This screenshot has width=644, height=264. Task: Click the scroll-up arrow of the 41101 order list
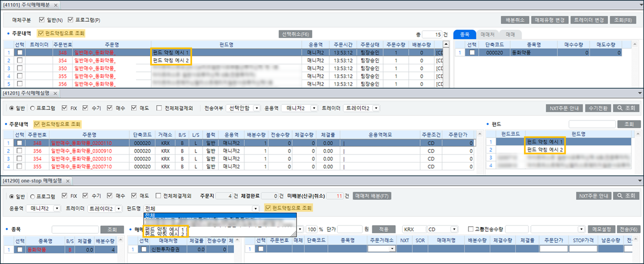coord(445,45)
